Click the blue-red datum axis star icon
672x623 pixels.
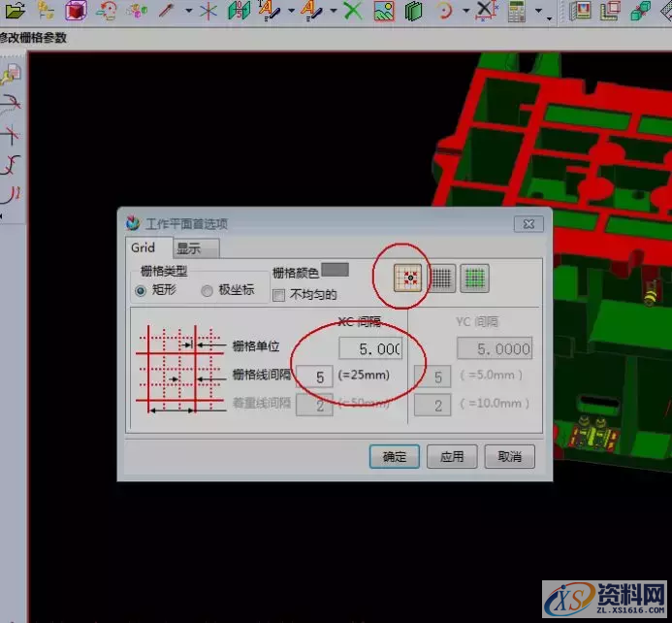point(208,11)
